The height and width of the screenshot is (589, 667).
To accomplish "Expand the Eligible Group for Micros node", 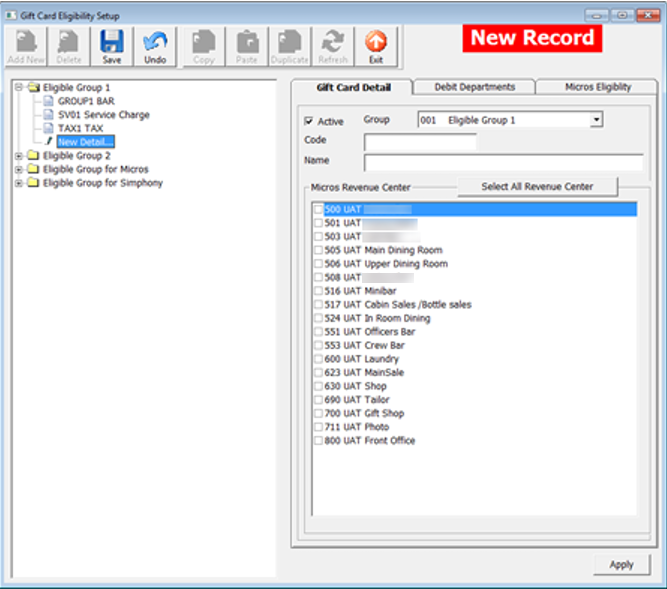I will click(x=18, y=170).
